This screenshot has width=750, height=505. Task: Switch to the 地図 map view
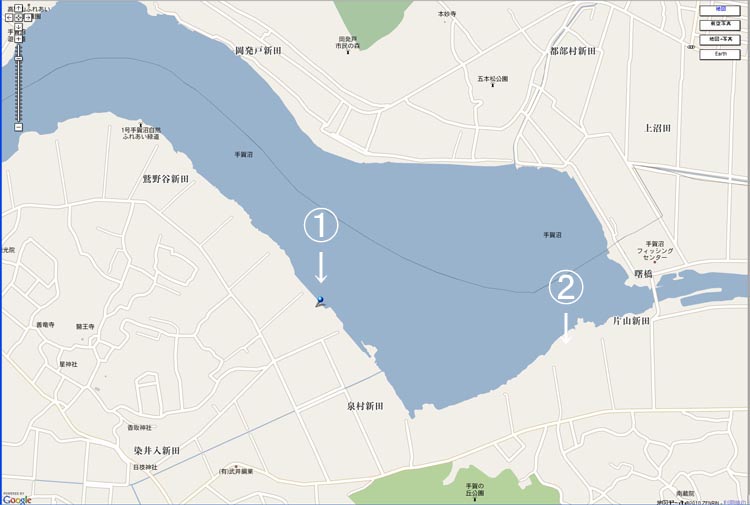pos(720,10)
